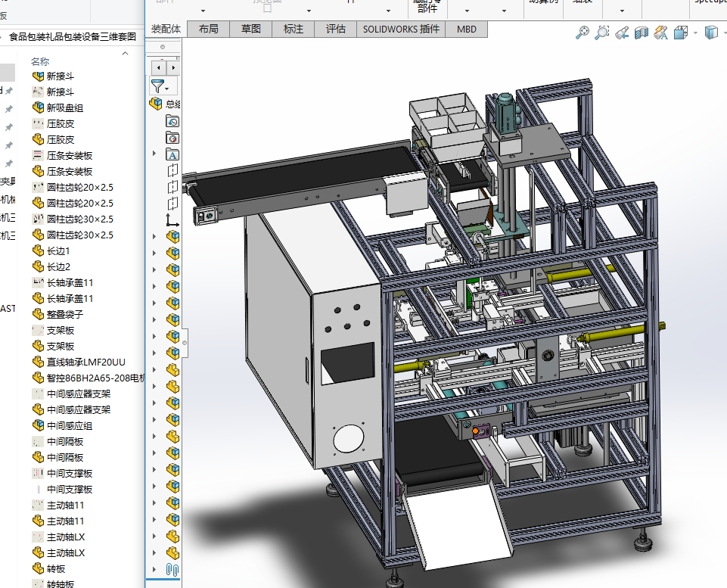This screenshot has width=727, height=588.
Task: Select the 新吸盘组 assembly file
Action: (x=64, y=108)
